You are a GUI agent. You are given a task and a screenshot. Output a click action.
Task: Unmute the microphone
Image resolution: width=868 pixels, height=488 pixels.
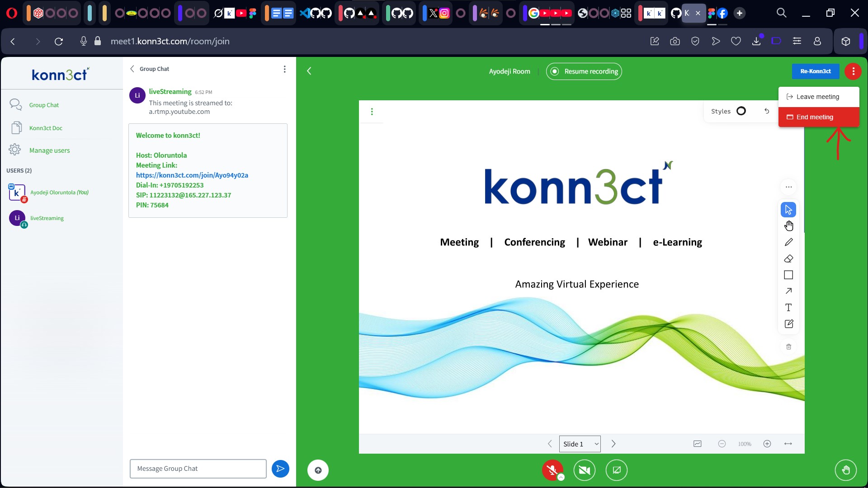pyautogui.click(x=552, y=470)
